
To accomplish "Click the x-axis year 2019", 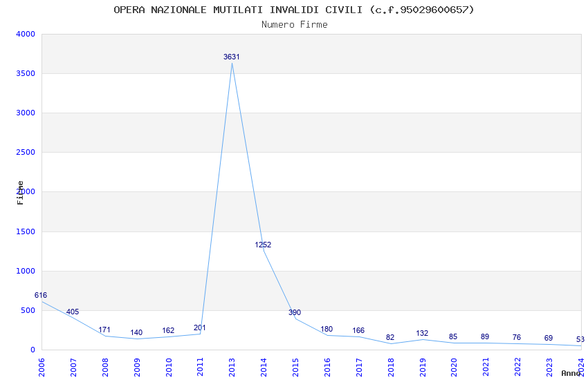I will (x=423, y=368).
